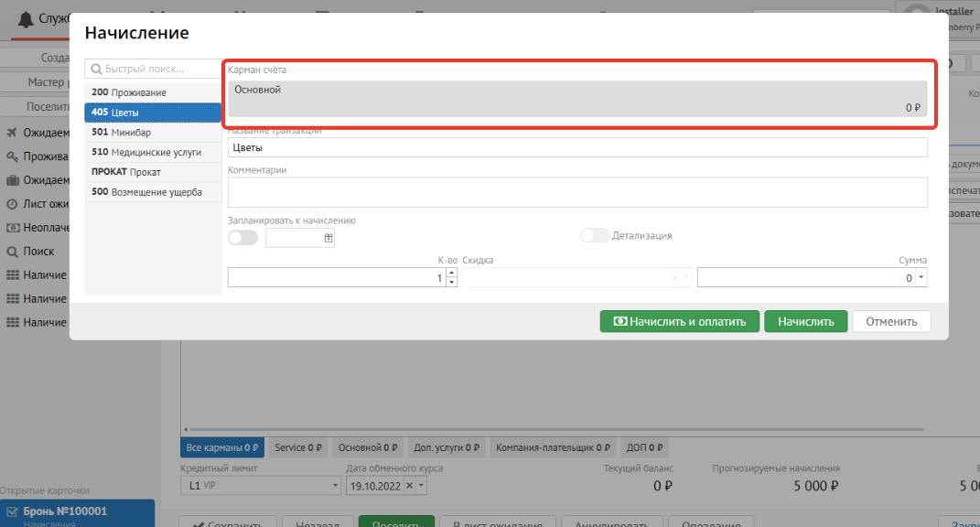
Task: Select ПРОКАТ Прокат in the service list
Action: pos(153,172)
